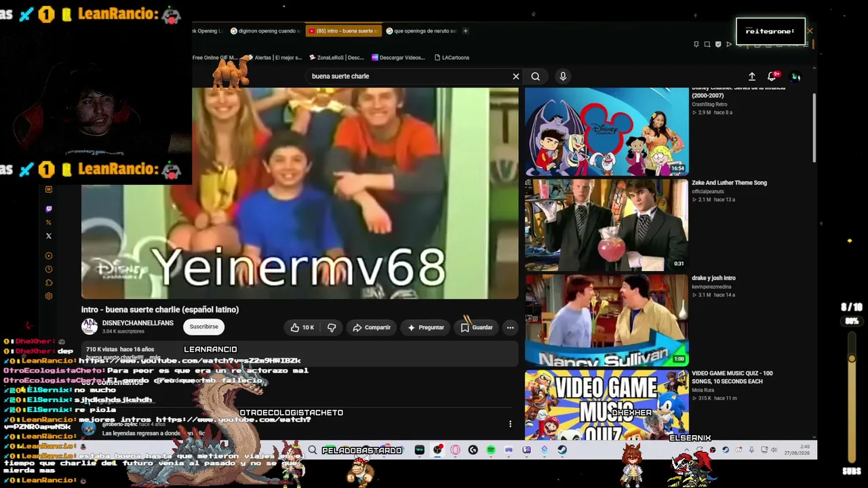Click the Windows taskbar search magnifier
Viewport: 868px width, 488px height.
(x=313, y=450)
